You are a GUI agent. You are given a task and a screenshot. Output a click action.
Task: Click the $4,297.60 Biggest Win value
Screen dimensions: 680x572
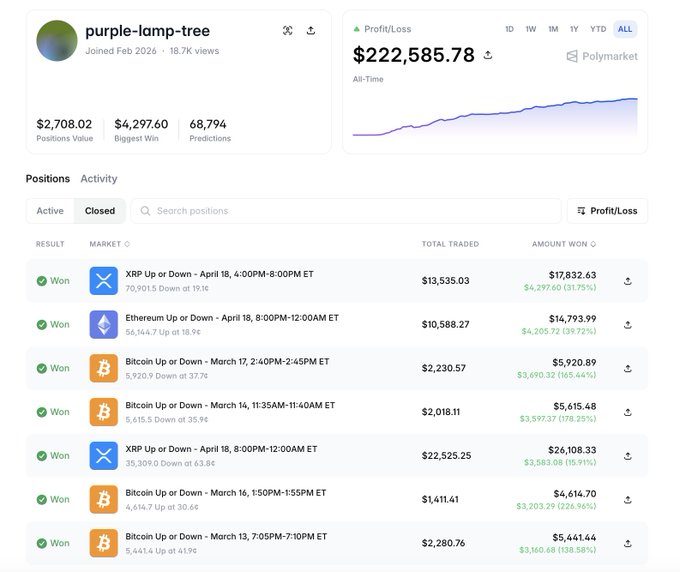(x=141, y=124)
